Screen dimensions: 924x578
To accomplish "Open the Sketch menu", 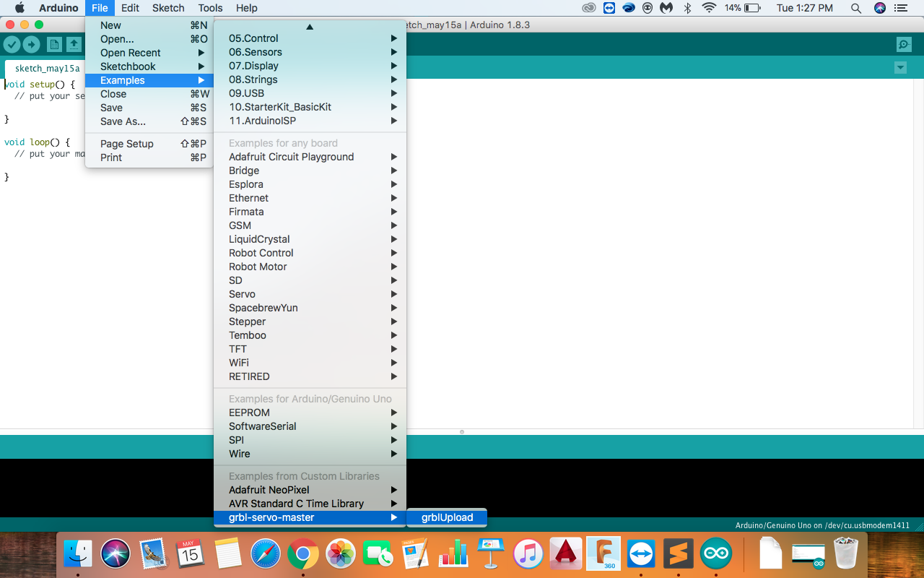I will click(x=168, y=8).
